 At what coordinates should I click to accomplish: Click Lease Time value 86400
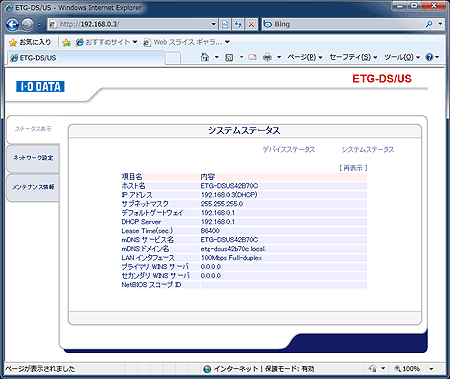210,231
